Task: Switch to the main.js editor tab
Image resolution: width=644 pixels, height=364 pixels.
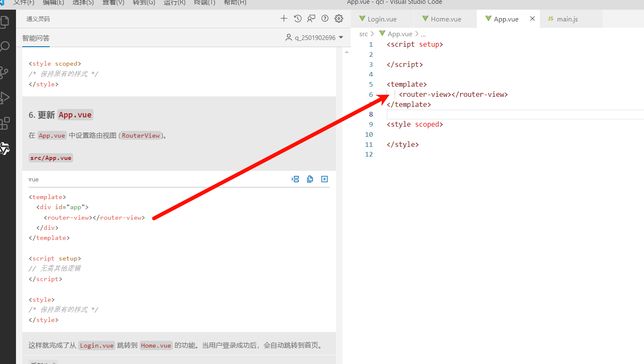Action: pyautogui.click(x=567, y=19)
